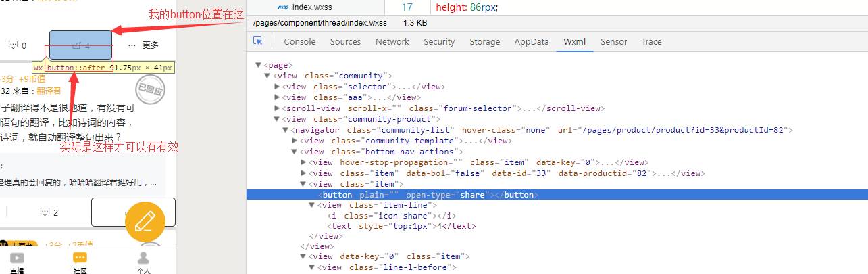Image resolution: width=868 pixels, height=274 pixels.
Task: Switch to the Console tab
Action: pos(299,41)
